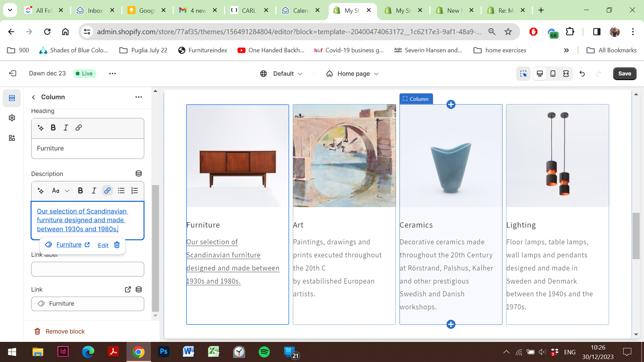Connect dynamic source for Description
Viewport: 644px width, 362px height.
(139, 174)
